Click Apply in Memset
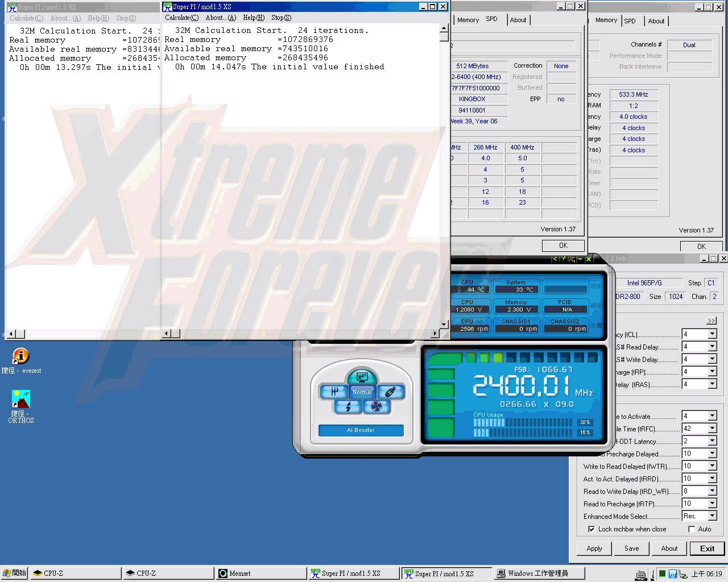This screenshot has height=582, width=728. [x=594, y=548]
